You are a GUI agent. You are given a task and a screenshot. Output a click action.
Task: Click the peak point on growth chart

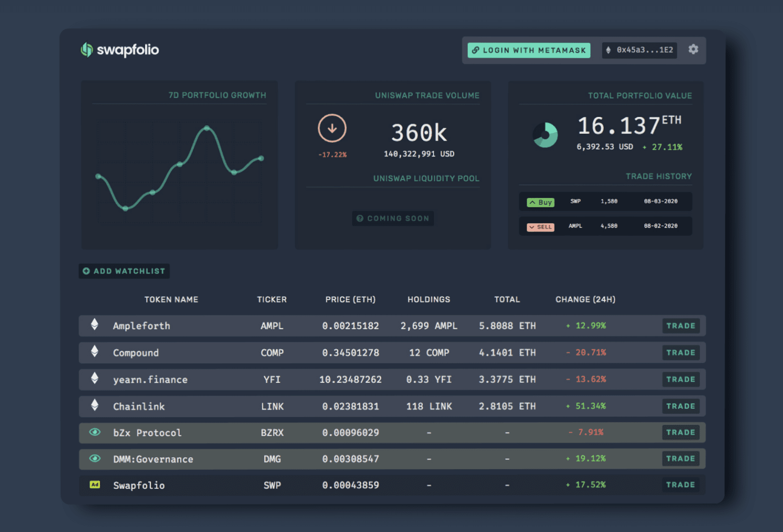[207, 128]
